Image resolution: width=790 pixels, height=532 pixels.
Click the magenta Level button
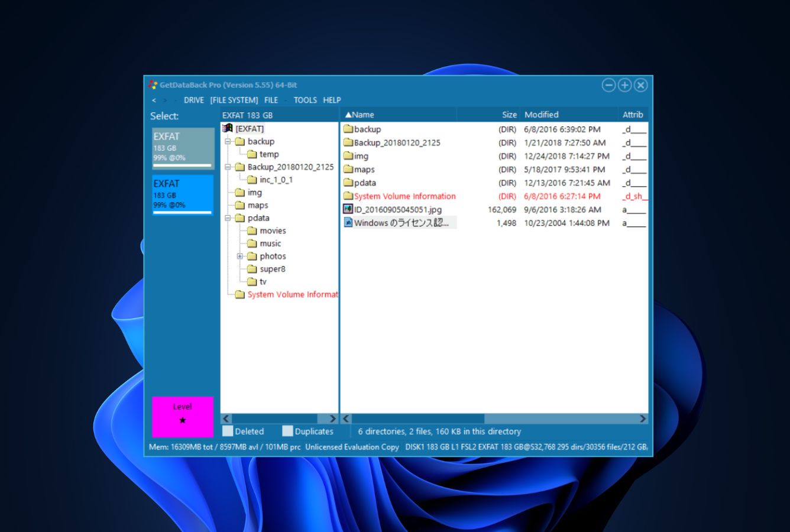(x=183, y=417)
